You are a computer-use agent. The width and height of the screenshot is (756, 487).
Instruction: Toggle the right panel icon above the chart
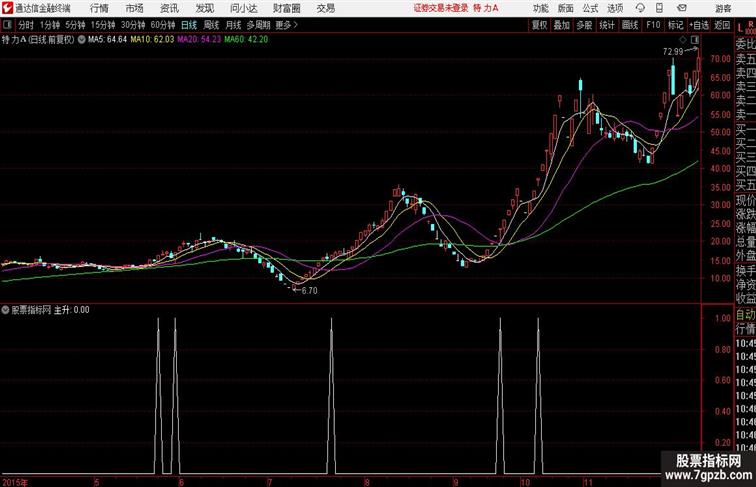point(695,40)
